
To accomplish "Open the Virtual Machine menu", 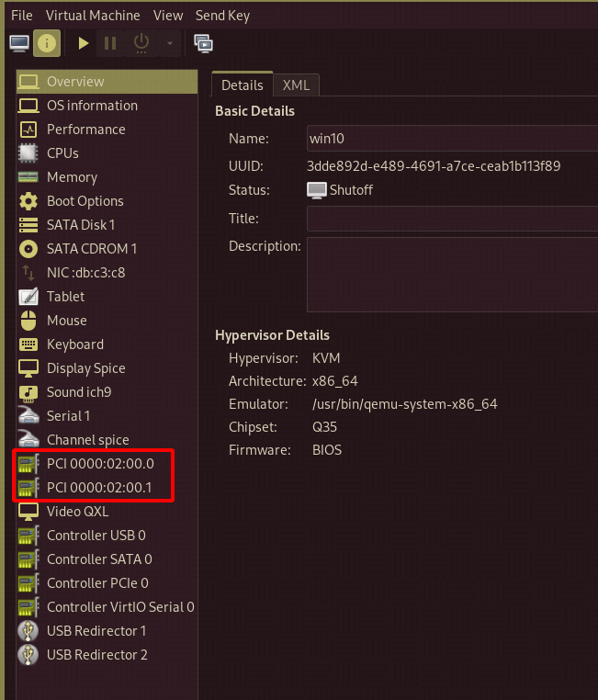I will coord(93,16).
